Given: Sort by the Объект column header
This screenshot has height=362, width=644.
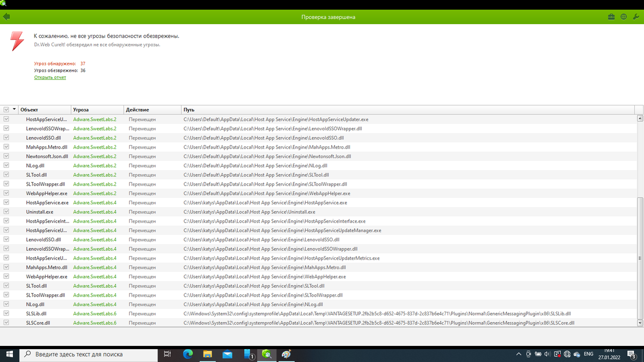Looking at the screenshot, I should tap(44, 109).
